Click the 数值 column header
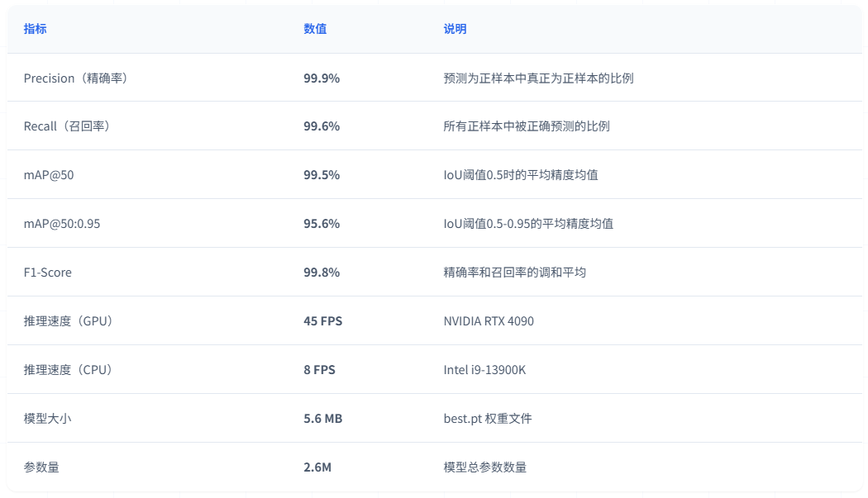Screen dimensions: 868x498 pyautogui.click(x=315, y=29)
